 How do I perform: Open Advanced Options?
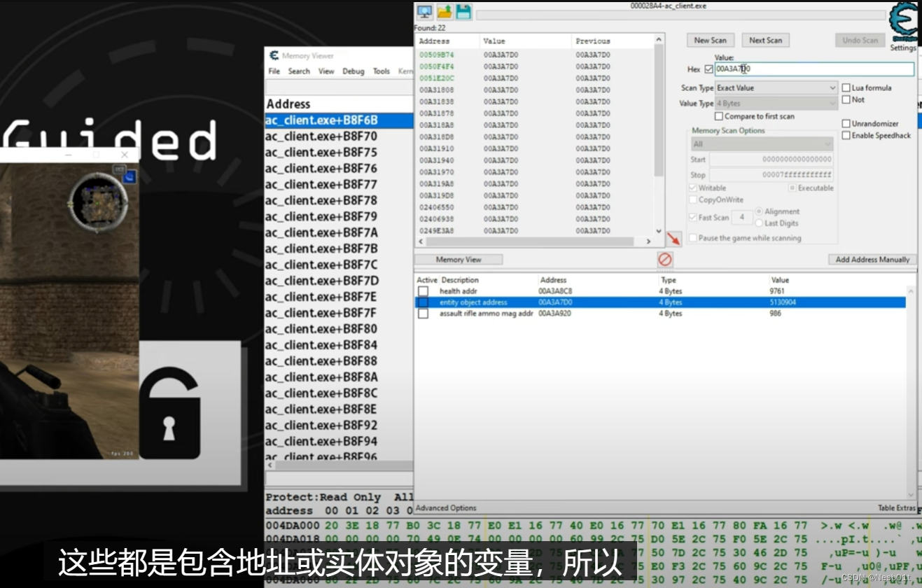(x=446, y=508)
